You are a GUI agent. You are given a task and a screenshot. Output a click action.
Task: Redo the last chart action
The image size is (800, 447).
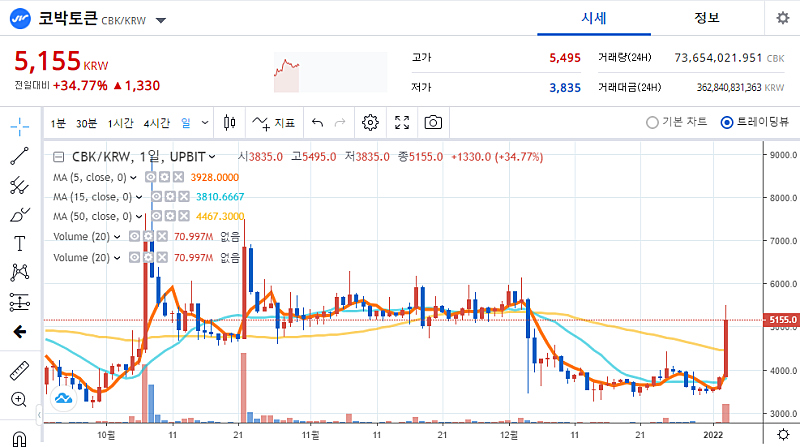pos(340,122)
